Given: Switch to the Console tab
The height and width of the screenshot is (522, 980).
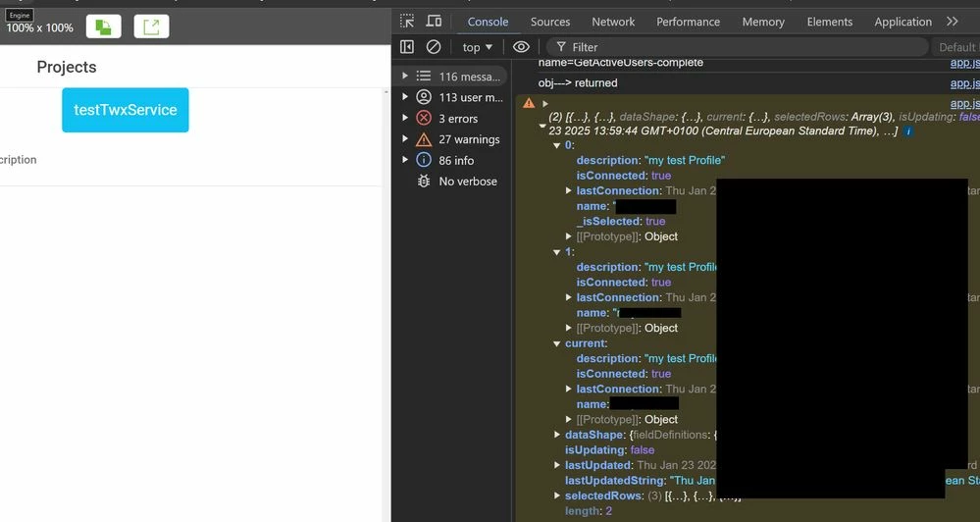Looking at the screenshot, I should tap(488, 22).
